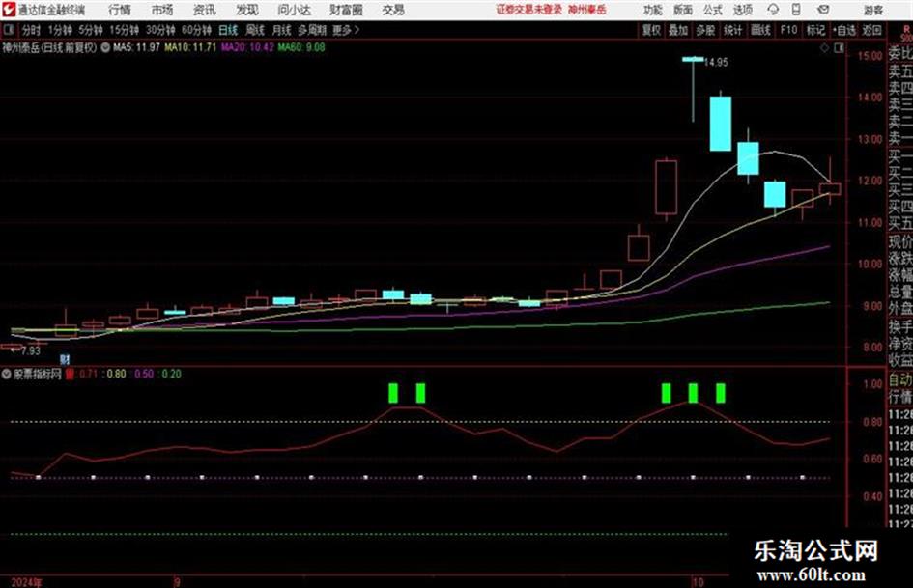
Task: Add stock via 自选 button
Action: (844, 30)
